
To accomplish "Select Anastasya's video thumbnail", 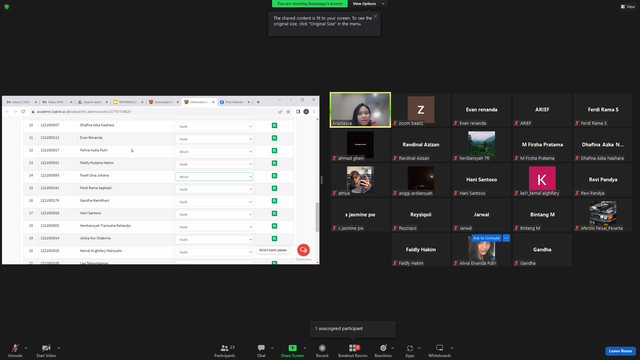I will pyautogui.click(x=360, y=110).
